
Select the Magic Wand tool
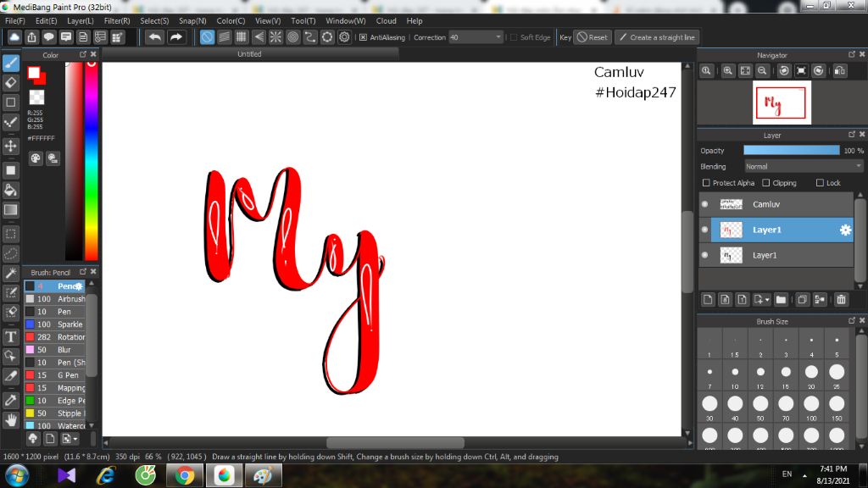point(11,273)
